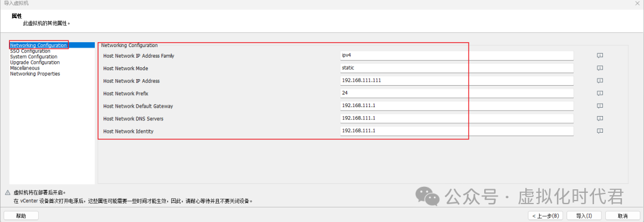Click the Host Network Mode label
Screen dimensions: 644x222
click(x=126, y=68)
